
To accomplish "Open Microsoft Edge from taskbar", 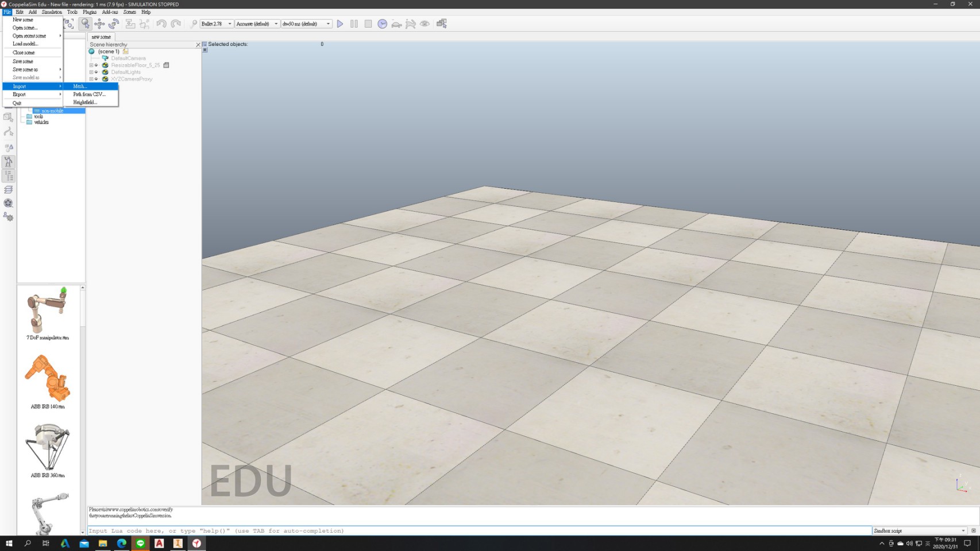I will pos(121,543).
